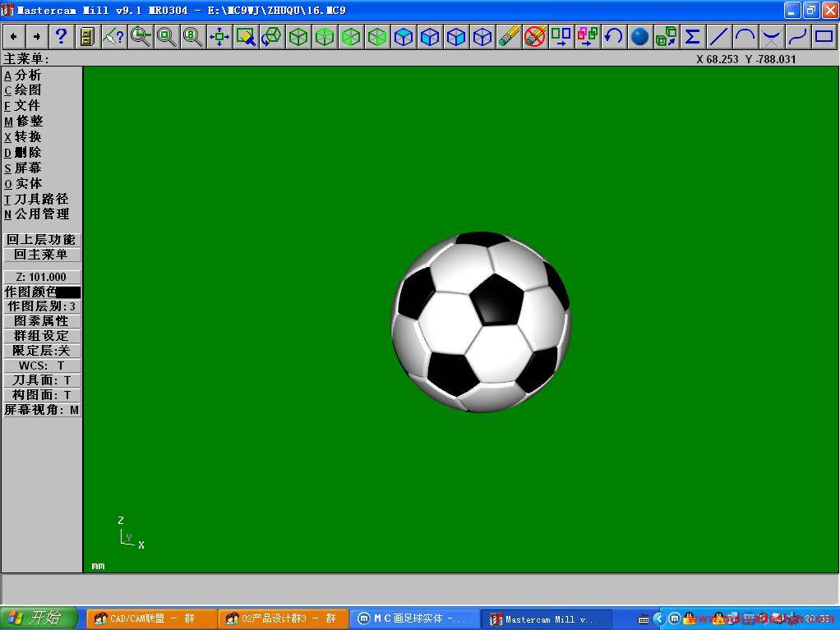Activate the Zoom window magnifier
The height and width of the screenshot is (630, 840).
[x=141, y=36]
